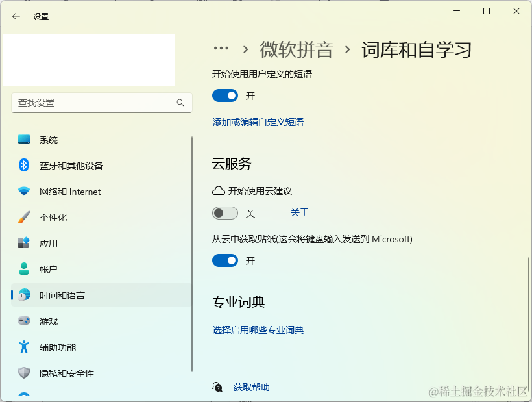532x402 pixels.
Task: Open 网络和 Internet settings
Action: (x=68, y=191)
